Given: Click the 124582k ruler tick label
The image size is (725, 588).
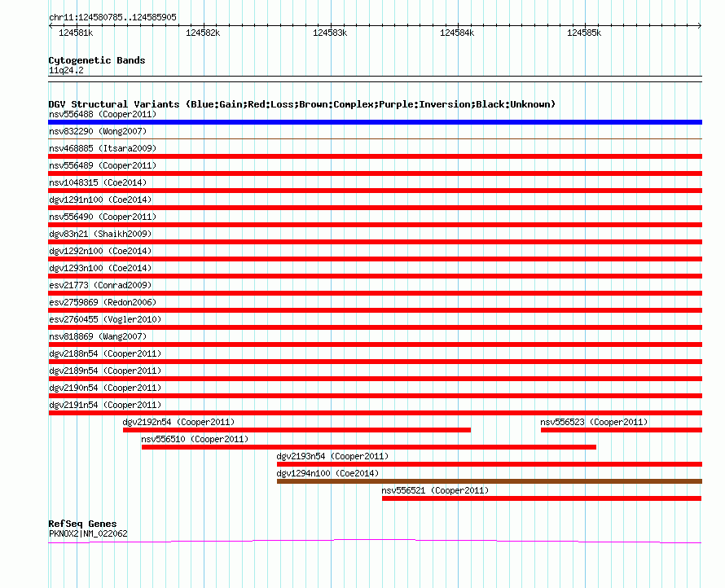Looking at the screenshot, I should (203, 33).
